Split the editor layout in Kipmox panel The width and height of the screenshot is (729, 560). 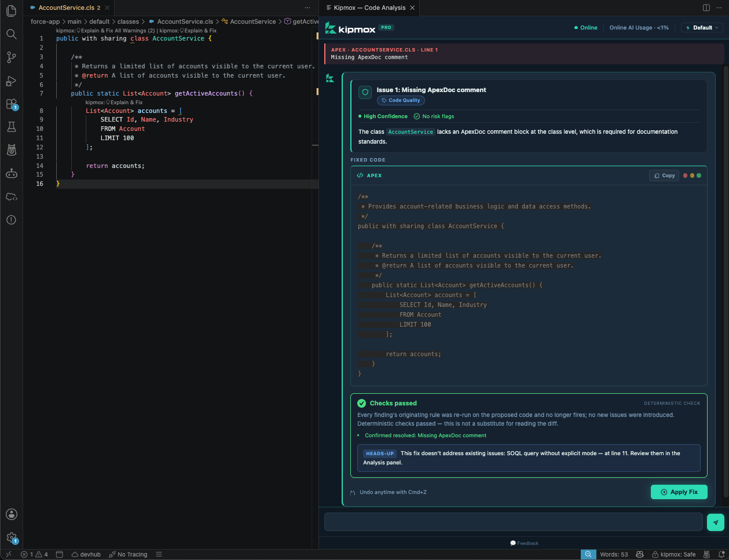pos(706,8)
